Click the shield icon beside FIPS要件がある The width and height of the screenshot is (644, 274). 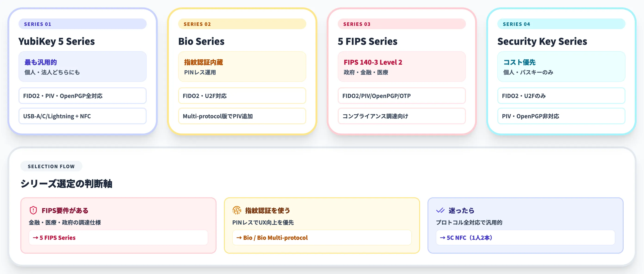coord(33,210)
